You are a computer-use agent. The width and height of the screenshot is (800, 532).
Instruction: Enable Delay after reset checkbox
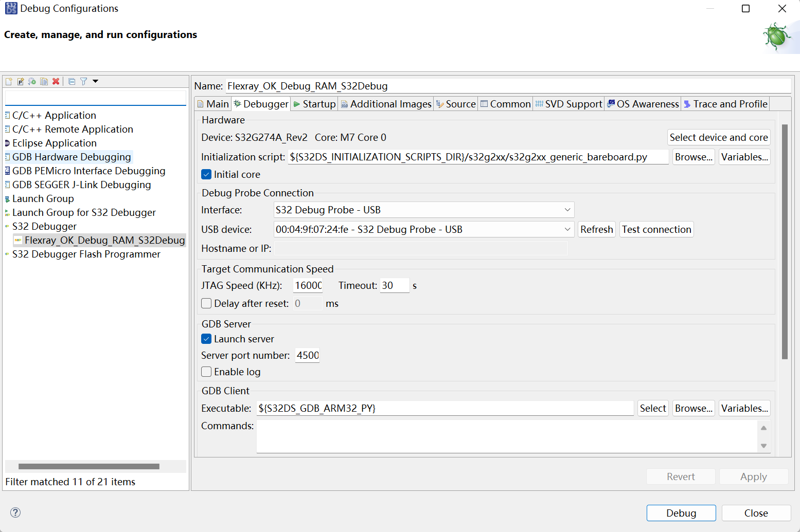click(206, 303)
